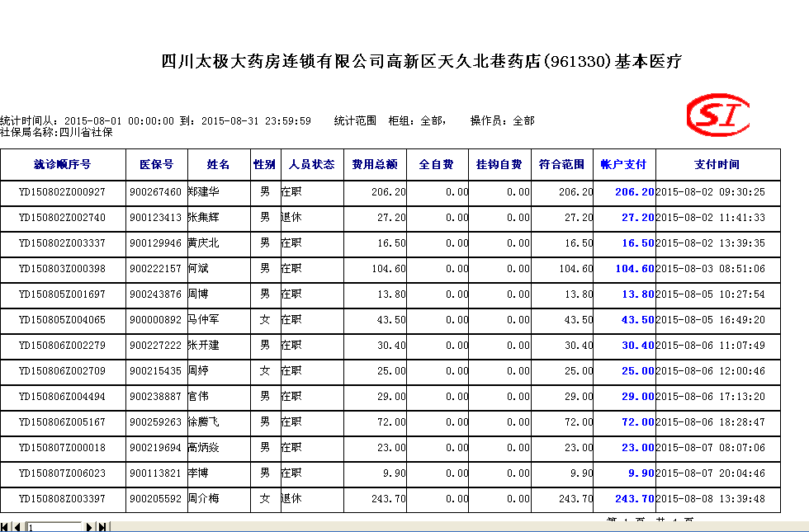The width and height of the screenshot is (809, 532).
Task: Select serial number YD150806Z002709
Action: (63, 371)
